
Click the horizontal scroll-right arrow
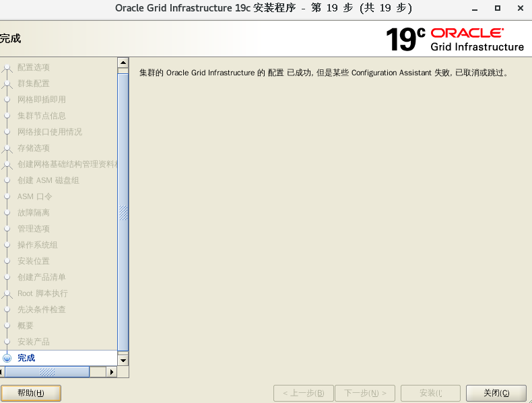[x=111, y=372]
